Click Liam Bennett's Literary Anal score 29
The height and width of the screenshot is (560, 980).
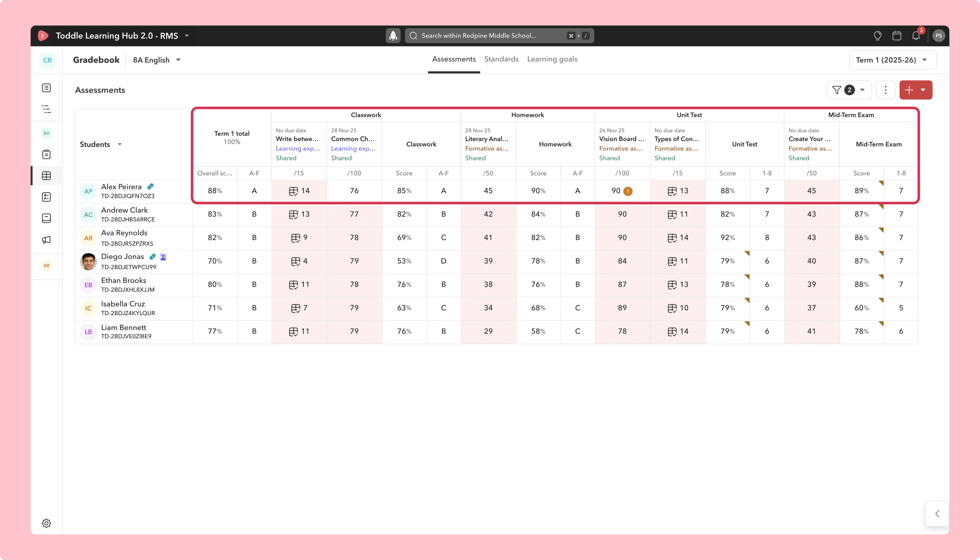coord(488,332)
